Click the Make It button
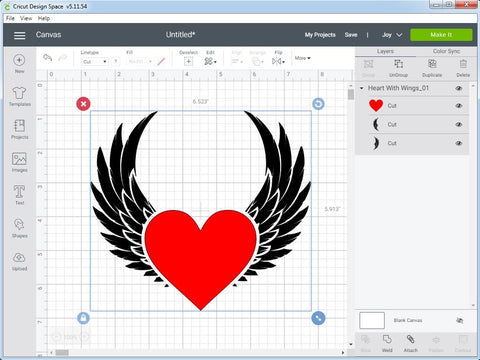The height and width of the screenshot is (360, 480). tap(441, 35)
